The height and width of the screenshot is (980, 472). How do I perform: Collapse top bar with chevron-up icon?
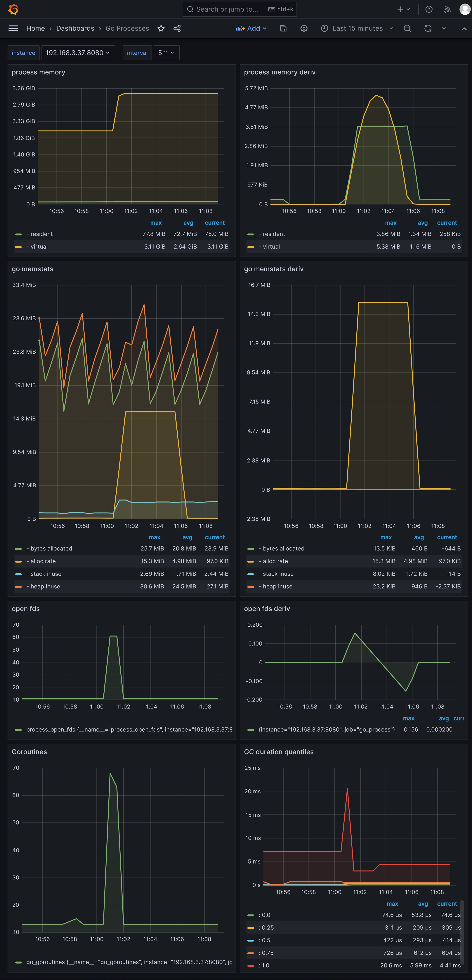[464, 29]
